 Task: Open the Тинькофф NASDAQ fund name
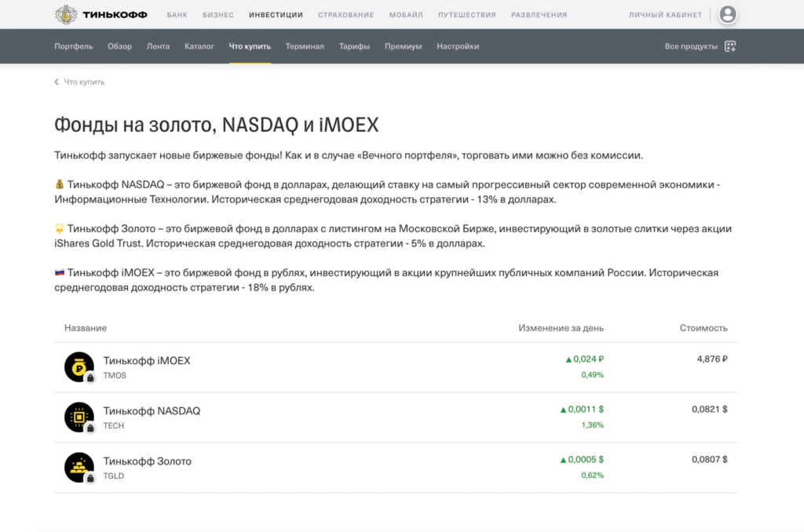152,411
